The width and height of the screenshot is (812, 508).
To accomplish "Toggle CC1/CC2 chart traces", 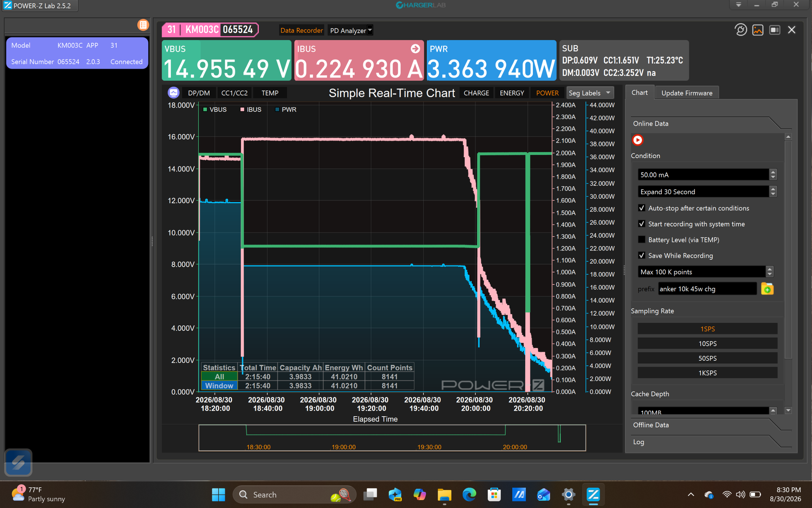I will tap(234, 93).
